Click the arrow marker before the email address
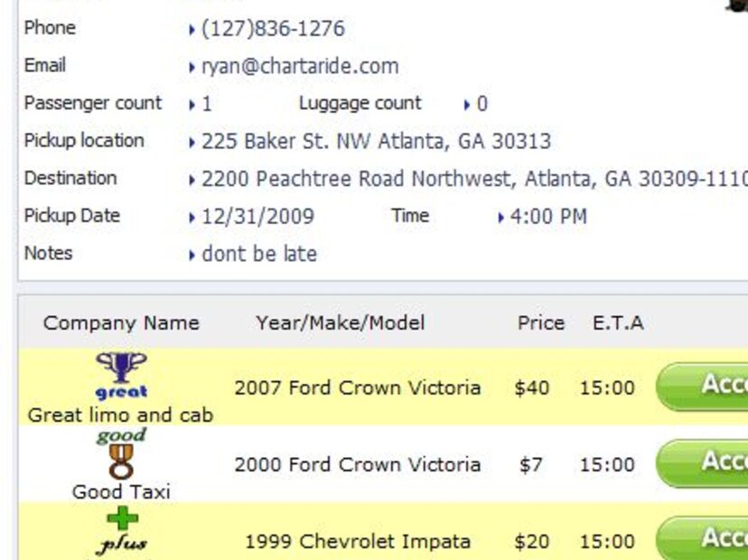This screenshot has height=560, width=748. coord(192,68)
